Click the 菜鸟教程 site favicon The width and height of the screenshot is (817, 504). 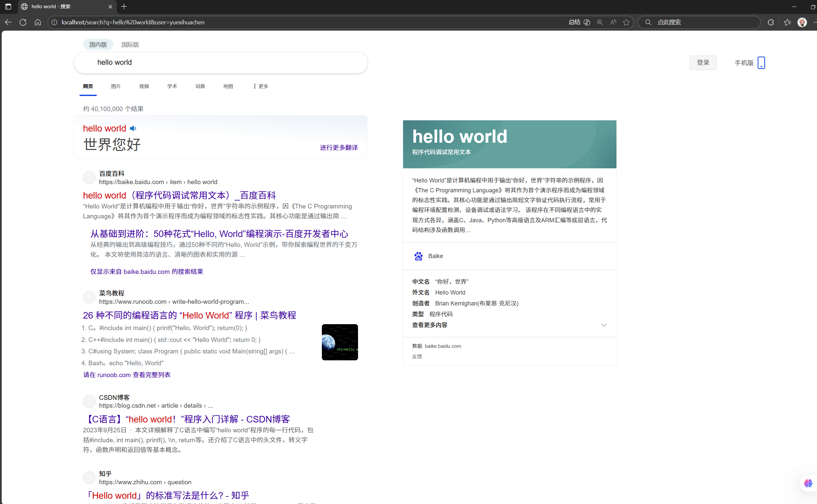89,297
